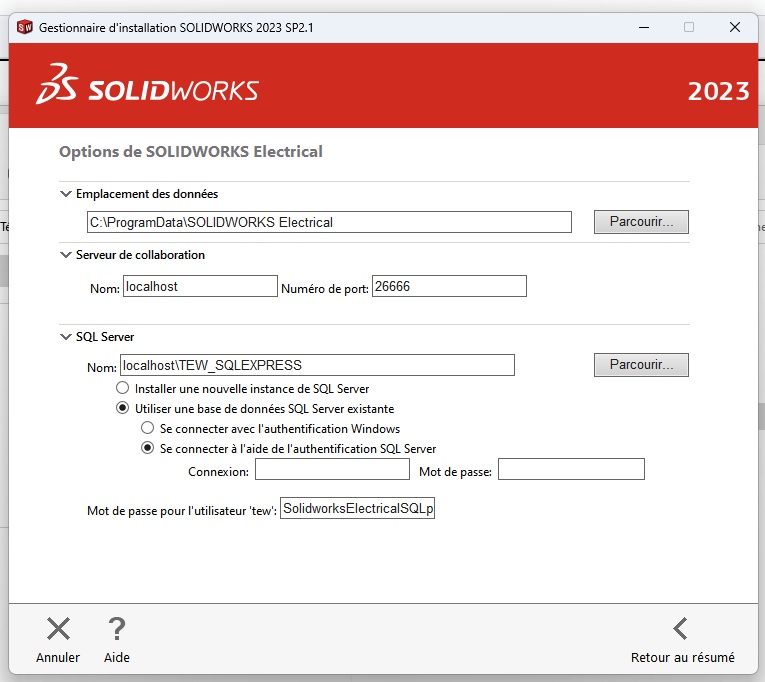Click the Retour au résumé label

[x=683, y=657]
